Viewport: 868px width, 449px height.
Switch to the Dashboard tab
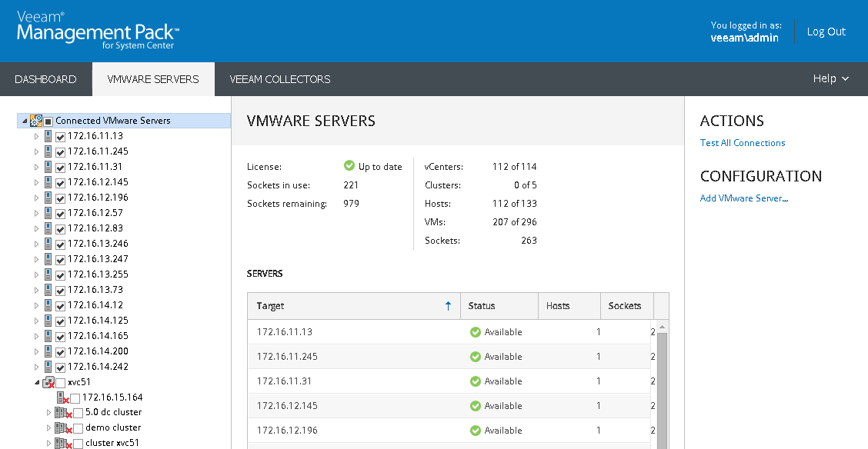click(x=45, y=79)
